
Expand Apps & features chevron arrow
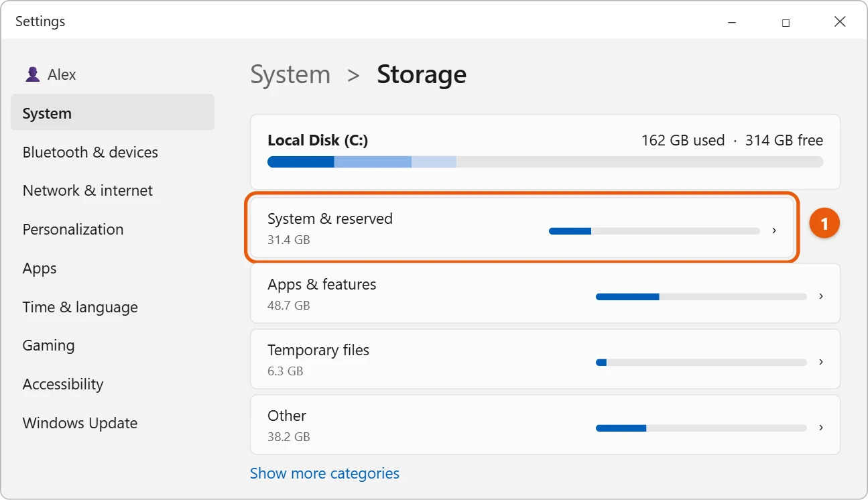click(x=821, y=296)
